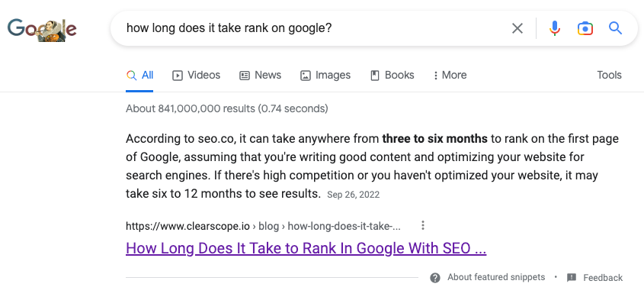The width and height of the screenshot is (644, 300).
Task: Open Google Lens camera search
Action: click(585, 28)
